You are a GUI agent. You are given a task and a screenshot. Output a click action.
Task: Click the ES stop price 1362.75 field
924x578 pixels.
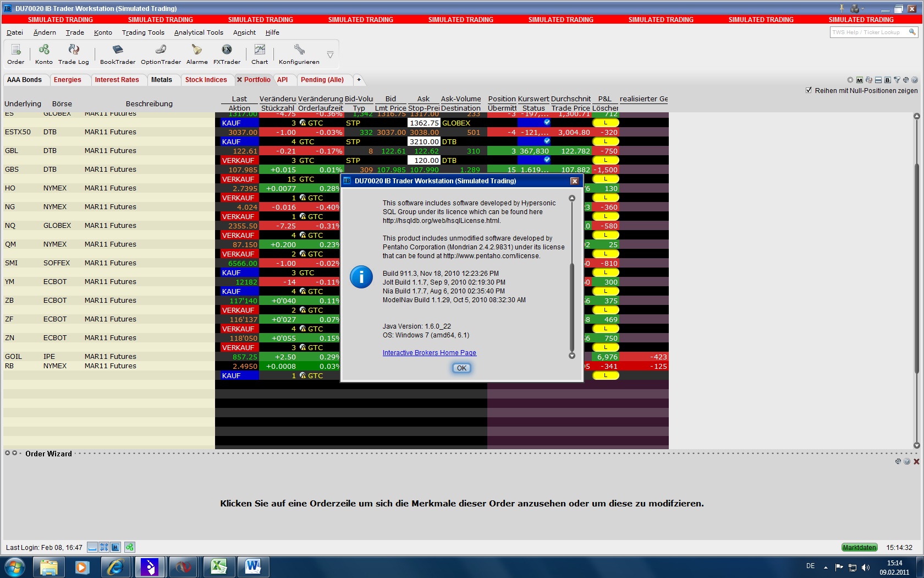click(x=424, y=123)
